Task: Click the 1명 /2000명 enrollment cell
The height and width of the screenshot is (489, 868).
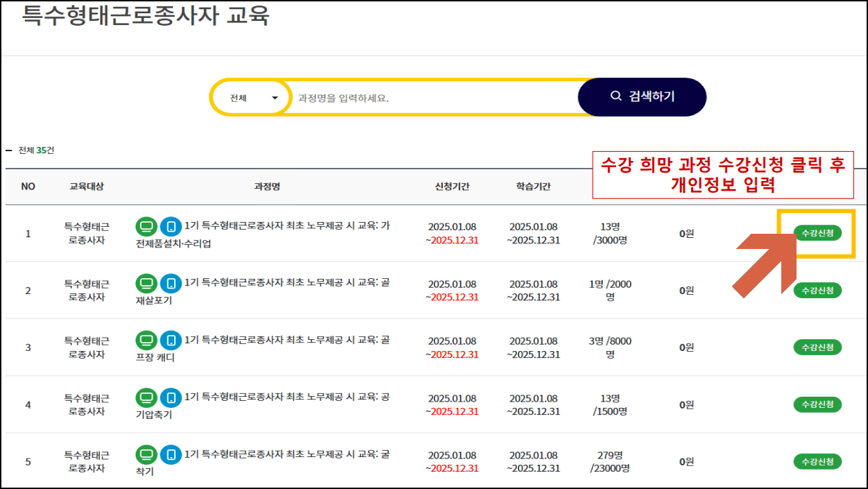Action: [x=611, y=291]
